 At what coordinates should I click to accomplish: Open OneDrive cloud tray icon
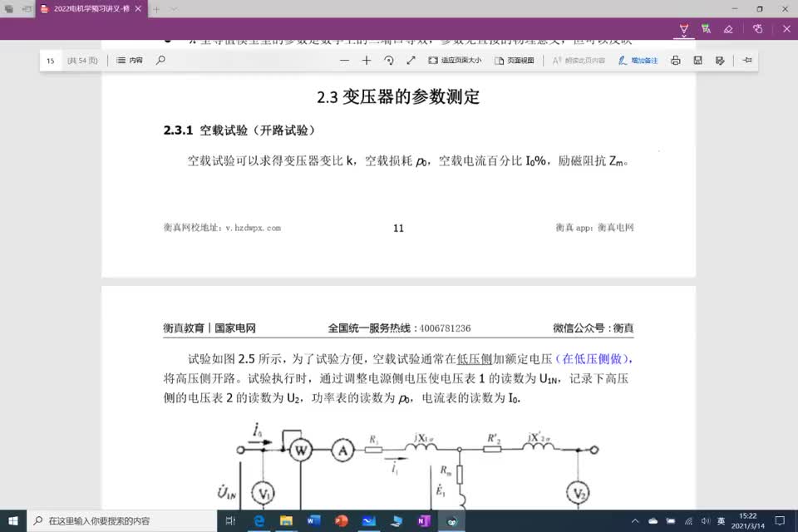coord(653,521)
